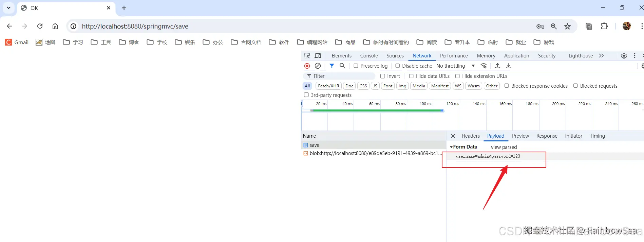This screenshot has width=644, height=242.
Task: Filter requests by JS type
Action: pos(375,86)
